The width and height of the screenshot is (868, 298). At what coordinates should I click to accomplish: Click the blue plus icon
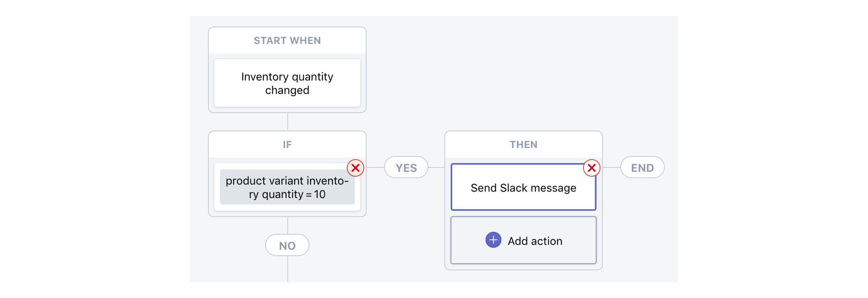tap(493, 240)
